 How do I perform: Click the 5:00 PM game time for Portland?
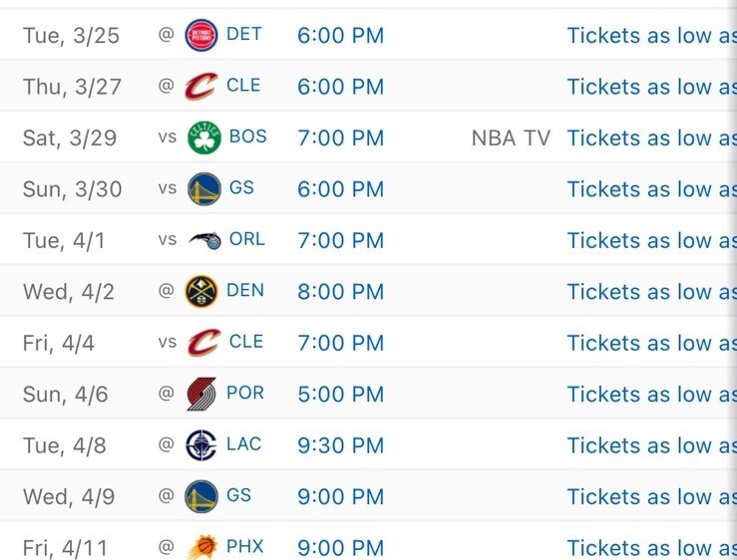pyautogui.click(x=340, y=395)
